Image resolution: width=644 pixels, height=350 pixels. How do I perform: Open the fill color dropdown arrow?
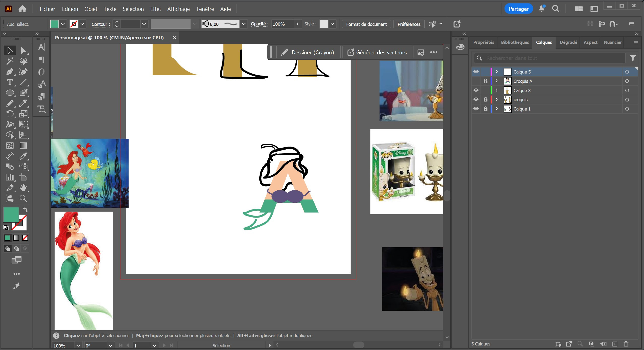tap(63, 24)
